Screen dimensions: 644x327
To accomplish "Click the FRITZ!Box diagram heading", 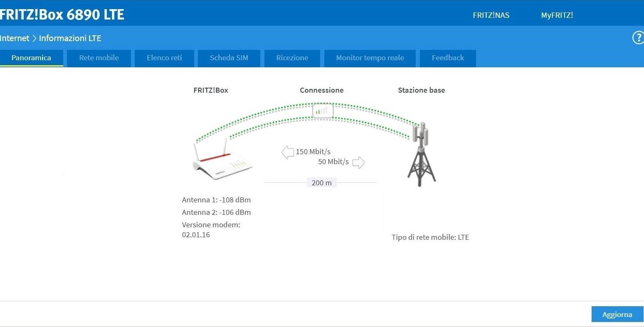I will coord(211,90).
